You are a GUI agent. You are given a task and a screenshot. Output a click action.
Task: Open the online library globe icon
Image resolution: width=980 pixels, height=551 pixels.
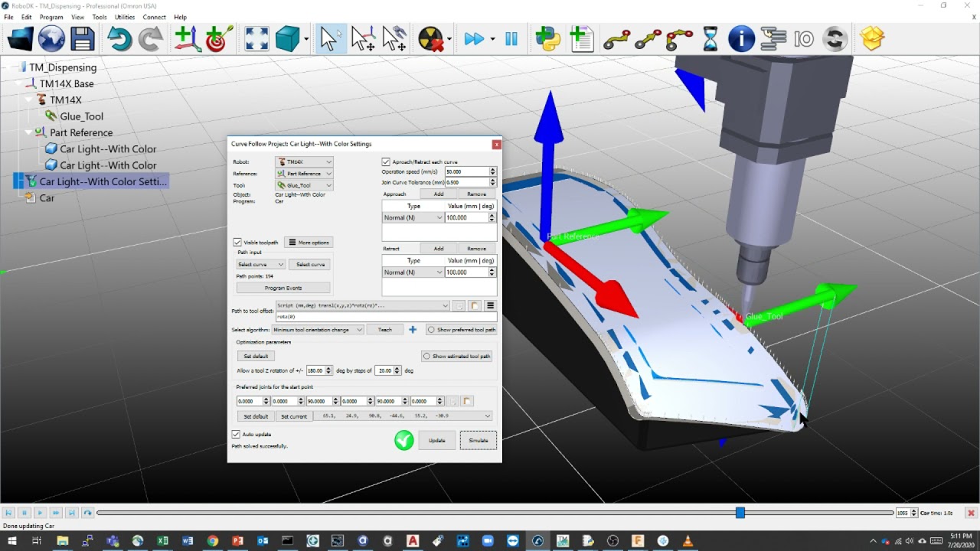(x=52, y=38)
